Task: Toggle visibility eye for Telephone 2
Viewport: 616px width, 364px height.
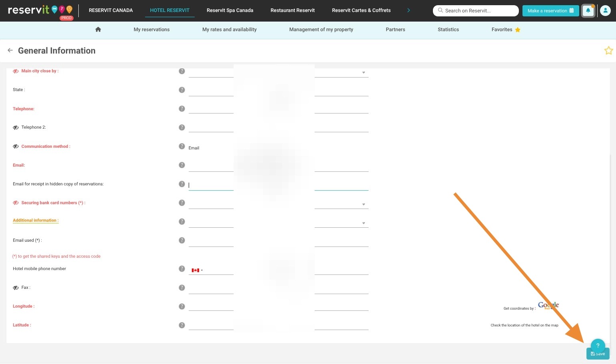Action: pyautogui.click(x=16, y=127)
